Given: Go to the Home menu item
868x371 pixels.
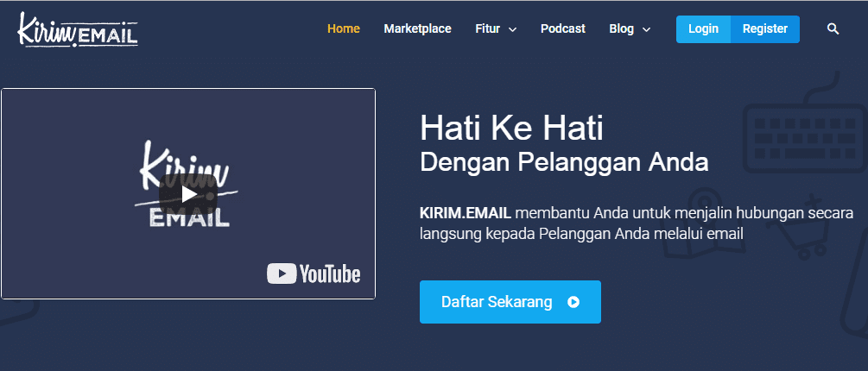Looking at the screenshot, I should pos(343,28).
